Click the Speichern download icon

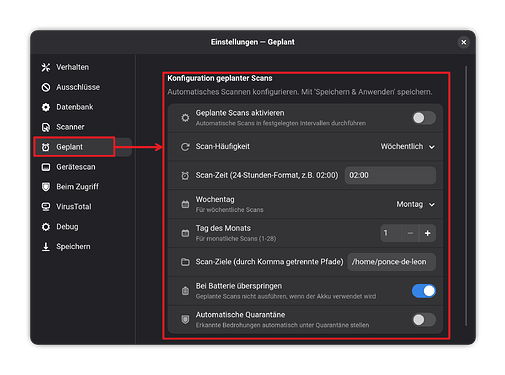(46, 247)
